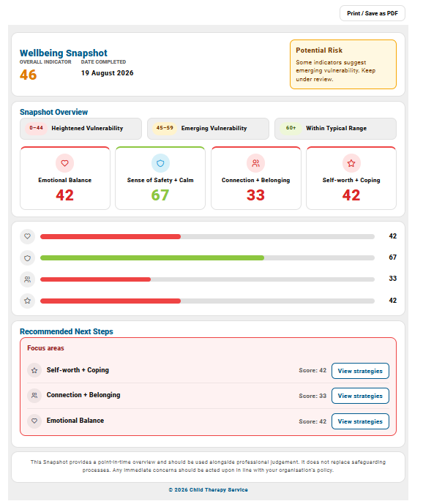Image resolution: width=423 pixels, height=504 pixels.
Task: Click the Self-worth + Coping card score 42
Action: click(x=351, y=195)
